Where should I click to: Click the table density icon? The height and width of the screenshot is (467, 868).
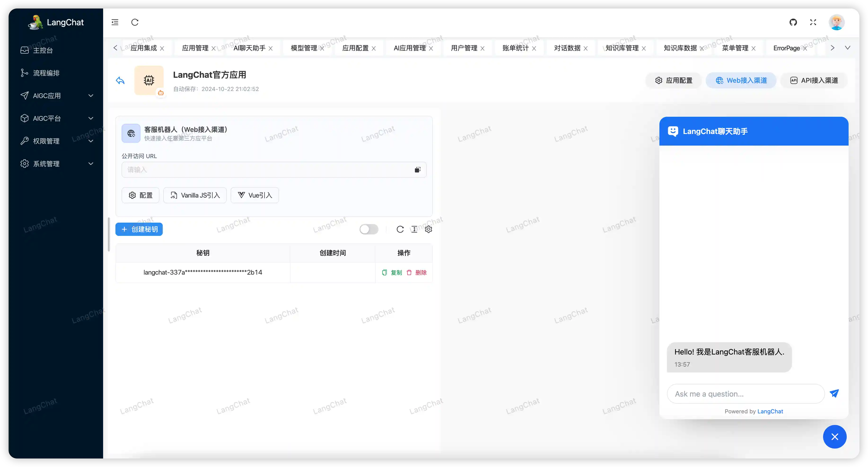[x=414, y=229]
